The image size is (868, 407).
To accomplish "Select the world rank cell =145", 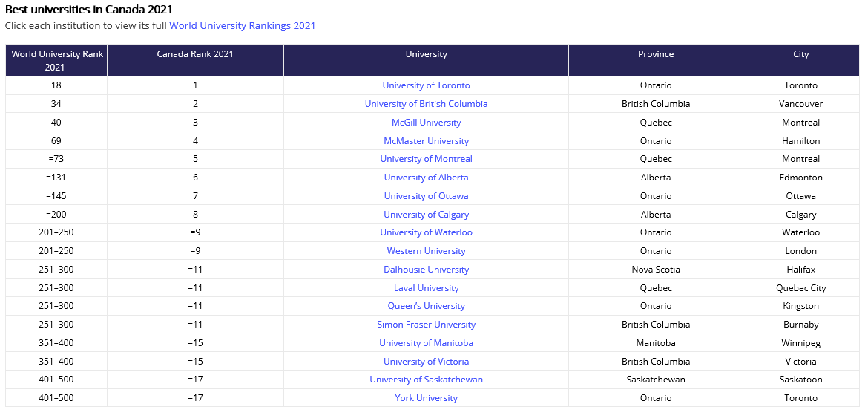I will click(56, 196).
